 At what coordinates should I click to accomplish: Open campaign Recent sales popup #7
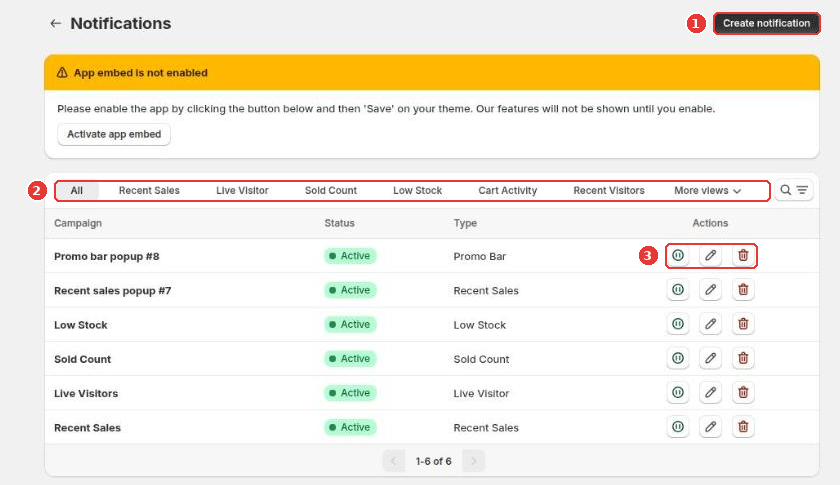pyautogui.click(x=112, y=291)
